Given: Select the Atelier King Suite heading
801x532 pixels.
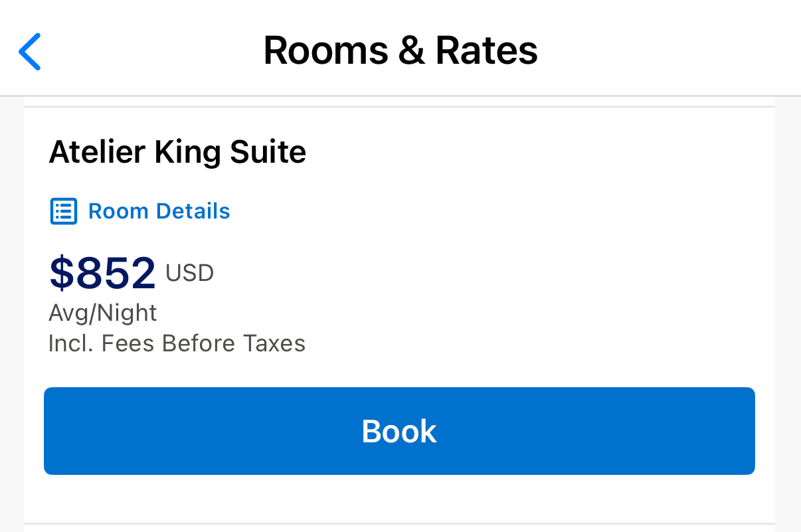Looking at the screenshot, I should click(x=177, y=153).
